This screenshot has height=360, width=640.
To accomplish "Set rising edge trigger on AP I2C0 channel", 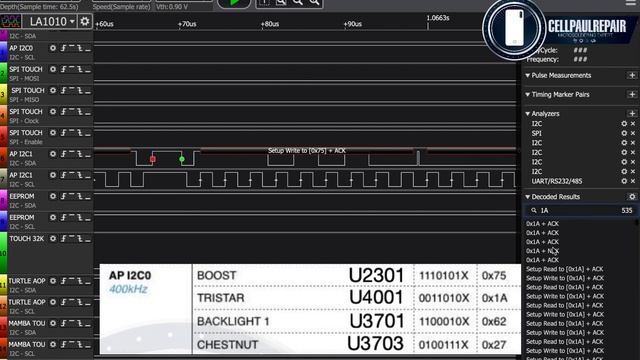I will pyautogui.click(x=63, y=48).
